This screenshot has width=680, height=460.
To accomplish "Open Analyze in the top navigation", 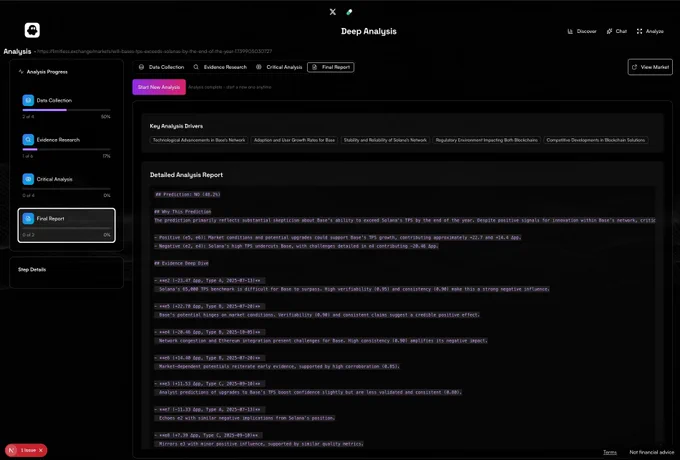I will coord(650,31).
